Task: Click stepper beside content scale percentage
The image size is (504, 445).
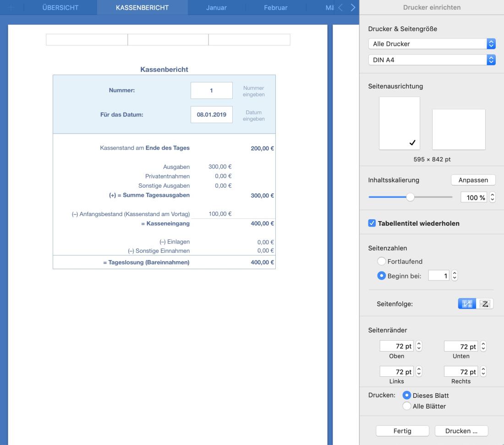Action: point(493,197)
